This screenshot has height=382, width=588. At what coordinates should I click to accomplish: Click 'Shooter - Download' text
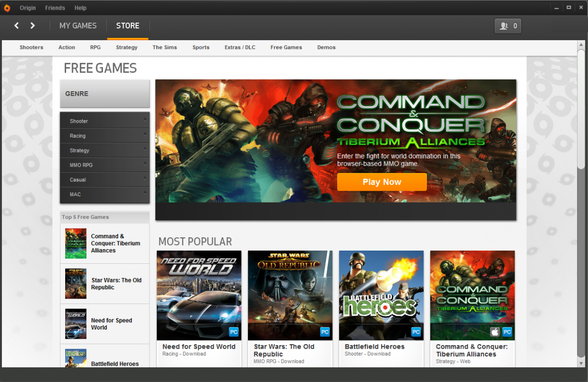[367, 354]
